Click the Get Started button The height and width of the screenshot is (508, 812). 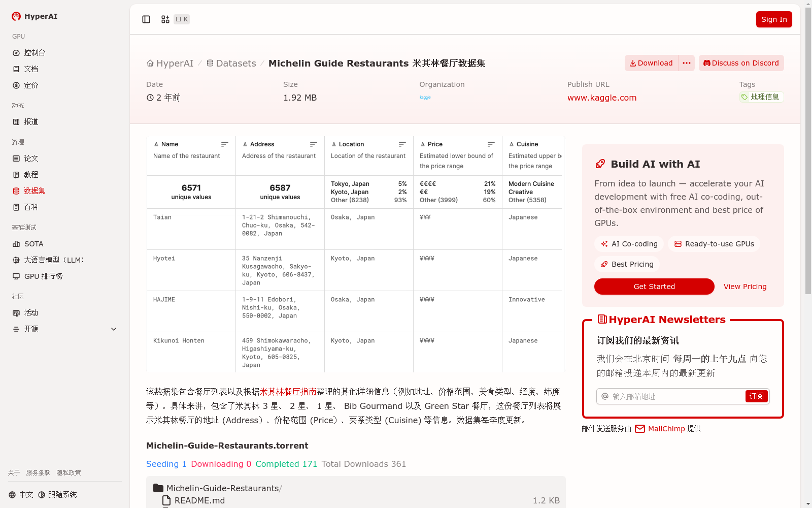[654, 287]
